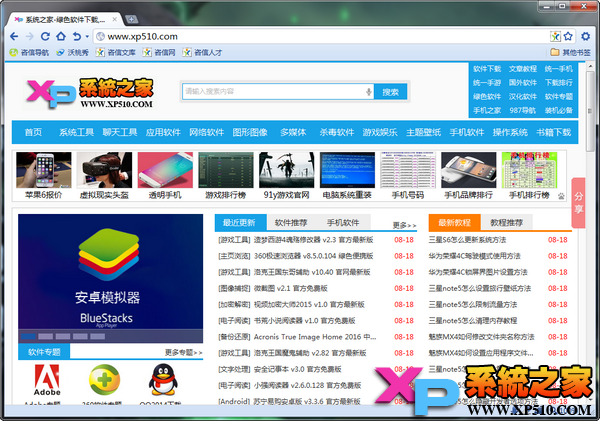Switch to the 教程推荐 tab
Image resolution: width=600 pixels, height=421 pixels.
pos(507,223)
